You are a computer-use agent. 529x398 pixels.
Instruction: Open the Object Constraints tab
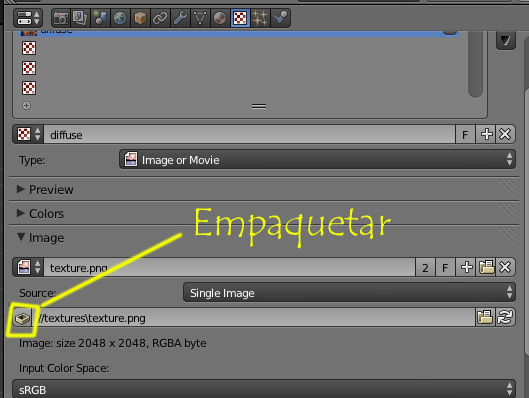tap(160, 18)
